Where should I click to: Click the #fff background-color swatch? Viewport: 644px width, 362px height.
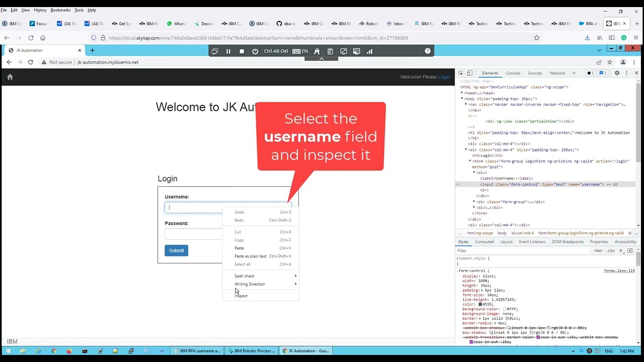tap(505, 309)
